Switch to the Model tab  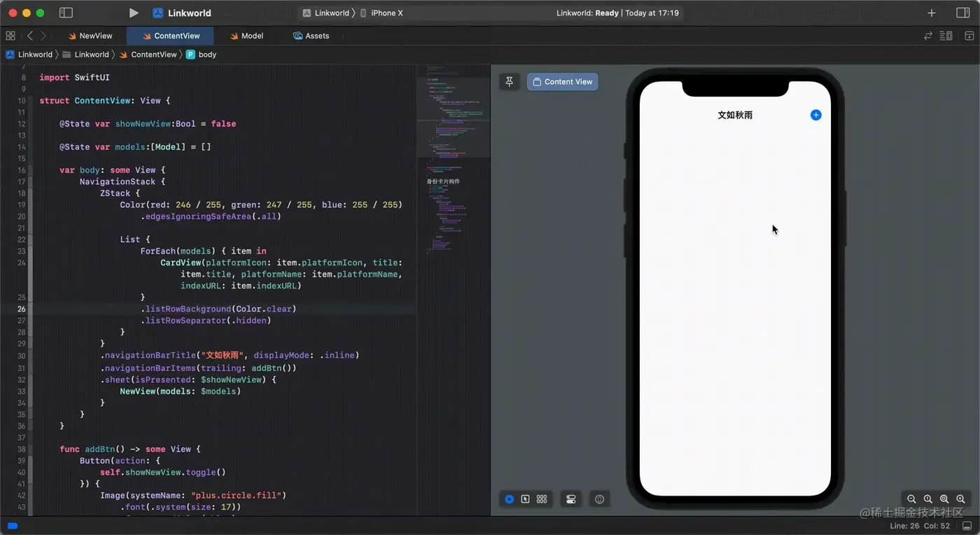(246, 36)
